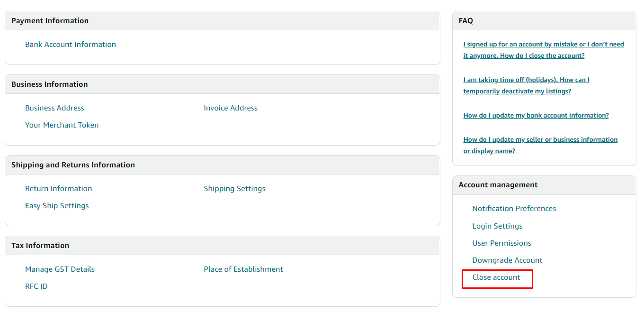Screen dimensions: 644x322
Task: Open FAQ on updating bank account information
Action: 536,115
